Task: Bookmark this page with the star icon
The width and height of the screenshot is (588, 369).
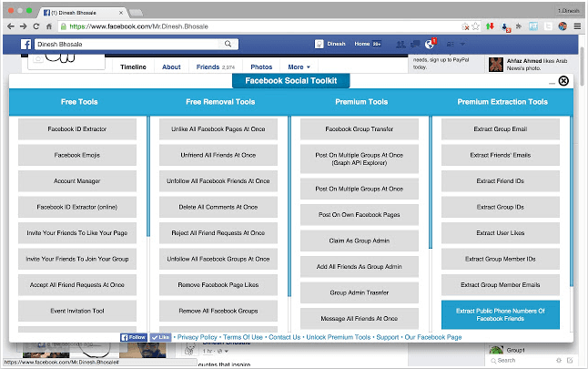Action: pos(476,26)
